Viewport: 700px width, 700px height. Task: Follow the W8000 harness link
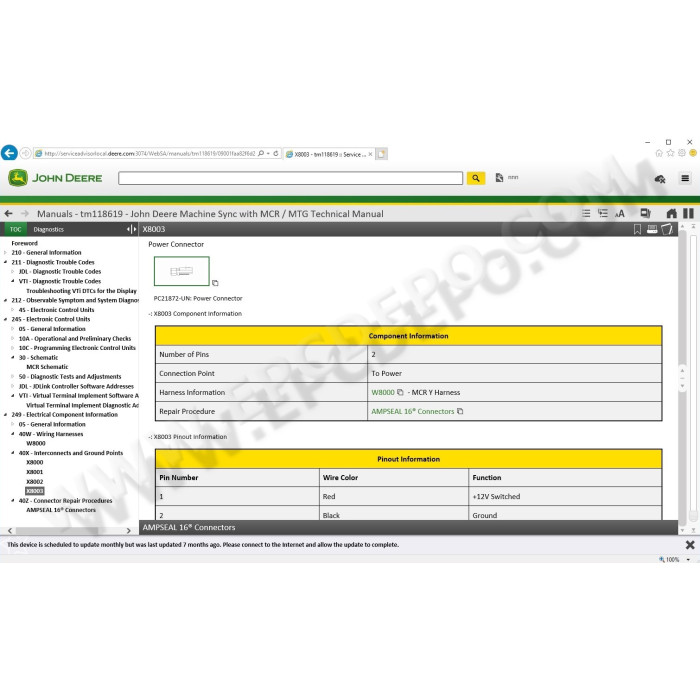click(383, 392)
